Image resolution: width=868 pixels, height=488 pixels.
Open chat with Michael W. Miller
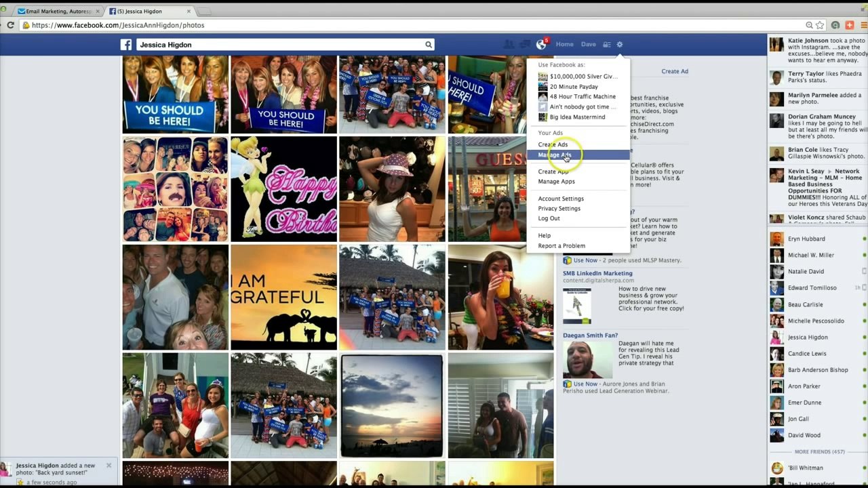click(x=817, y=256)
